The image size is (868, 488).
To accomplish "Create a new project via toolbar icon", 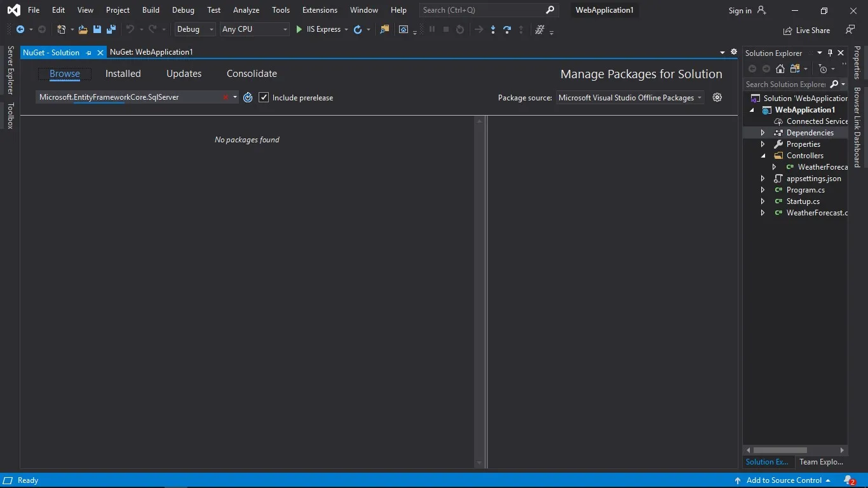I will [x=61, y=29].
